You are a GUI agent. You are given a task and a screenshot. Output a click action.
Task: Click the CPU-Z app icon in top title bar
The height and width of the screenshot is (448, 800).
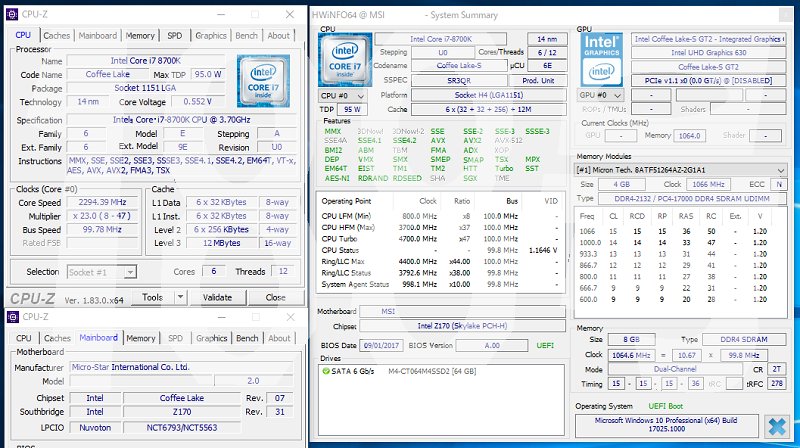(x=12, y=14)
